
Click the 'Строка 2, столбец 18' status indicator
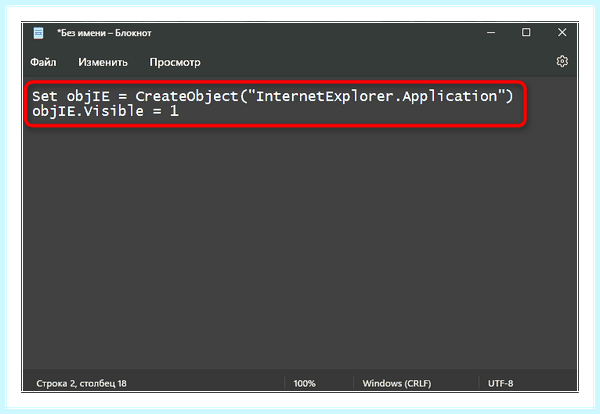(x=82, y=383)
